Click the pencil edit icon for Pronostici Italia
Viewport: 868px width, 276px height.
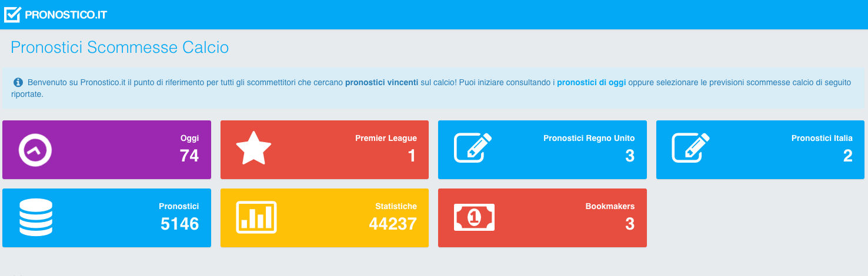[690, 147]
